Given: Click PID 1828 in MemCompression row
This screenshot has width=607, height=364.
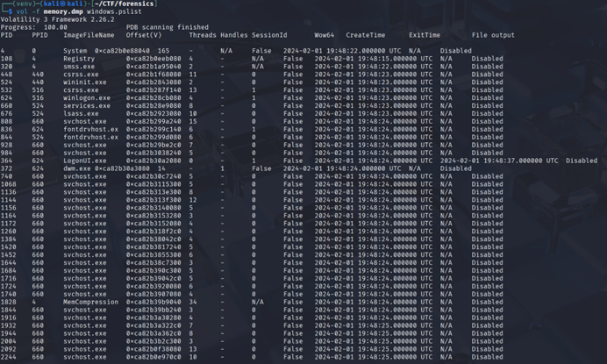Looking at the screenshot, I should [9, 302].
